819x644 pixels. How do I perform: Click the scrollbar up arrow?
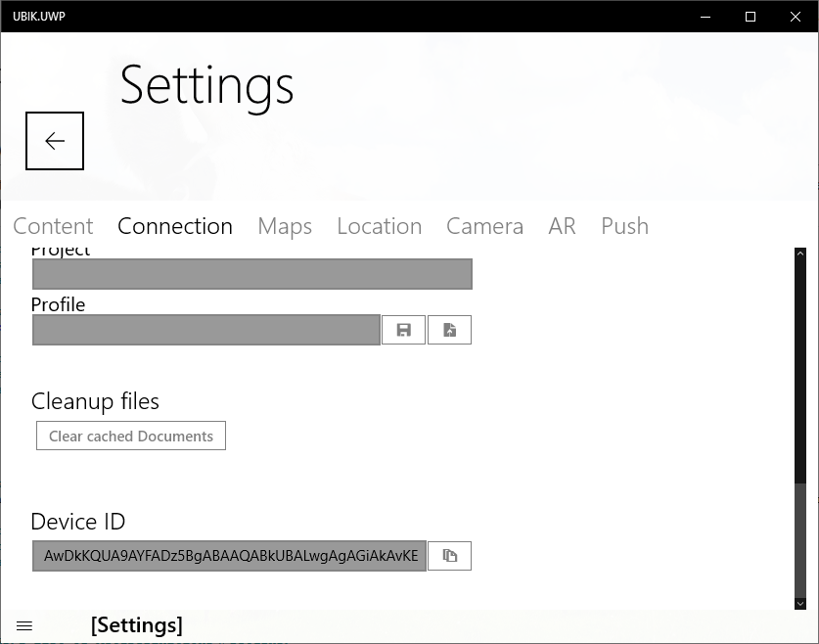click(x=799, y=255)
